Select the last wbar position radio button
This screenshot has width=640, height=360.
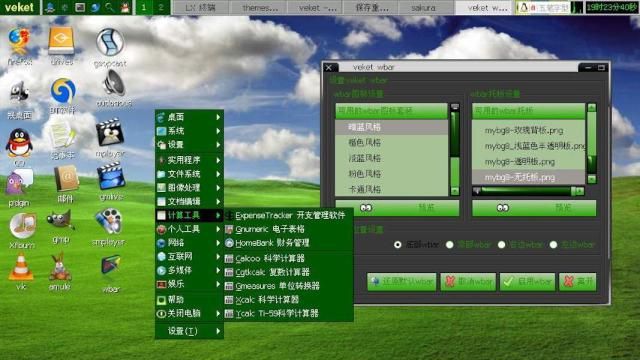553,244
